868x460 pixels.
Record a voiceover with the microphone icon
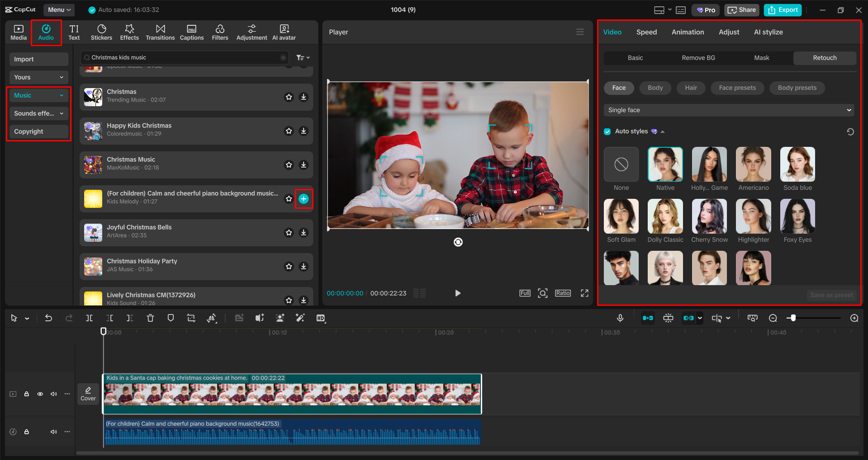click(x=620, y=318)
